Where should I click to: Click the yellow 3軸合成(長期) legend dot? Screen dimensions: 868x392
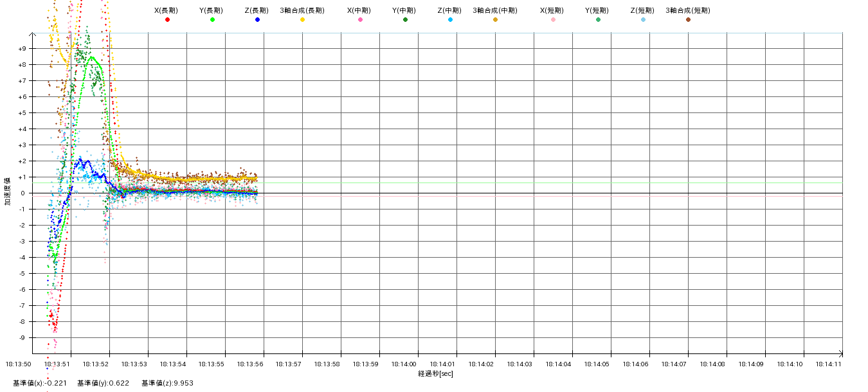302,20
